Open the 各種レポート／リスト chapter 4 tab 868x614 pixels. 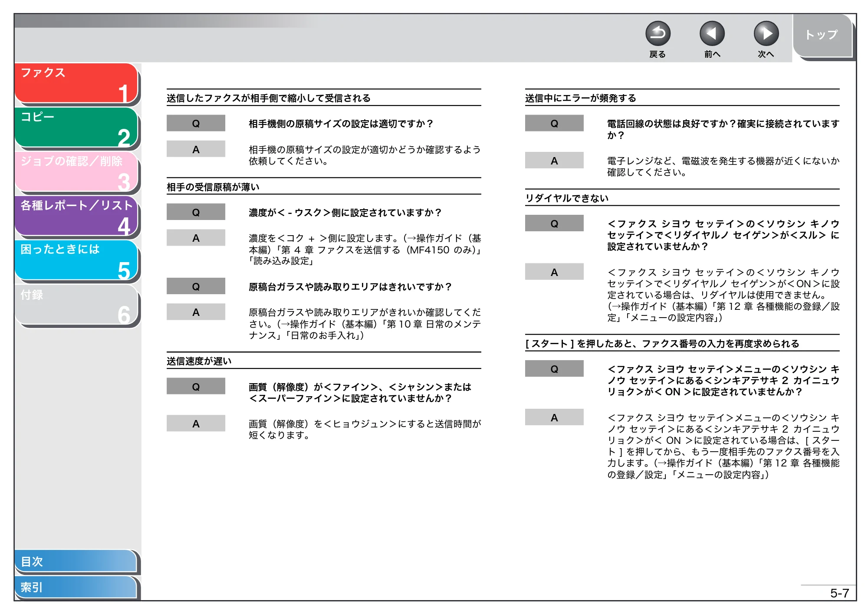point(76,216)
